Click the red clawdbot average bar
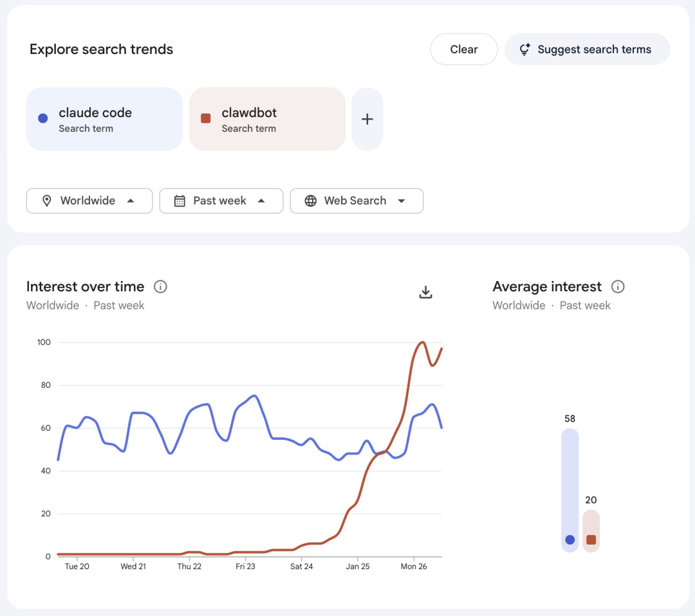 point(591,530)
